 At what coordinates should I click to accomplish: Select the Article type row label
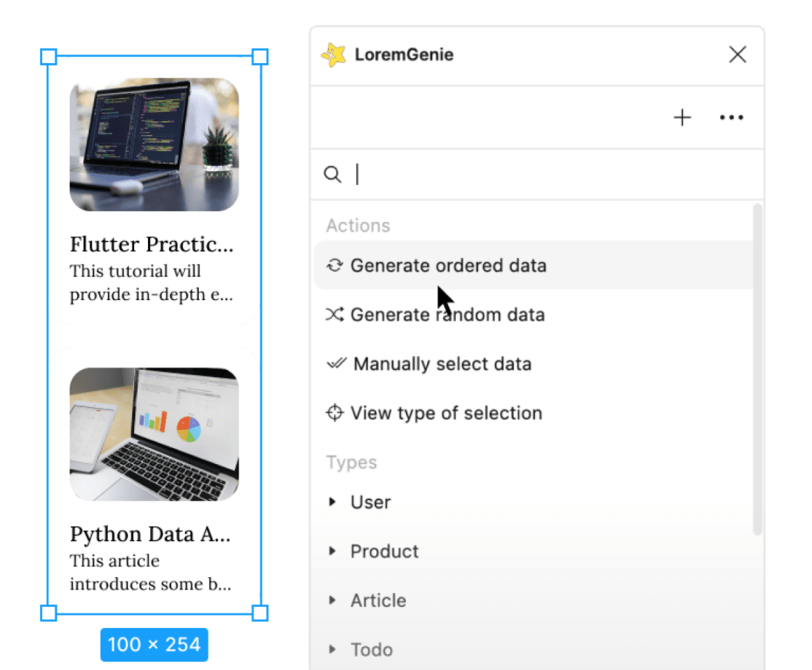point(378,600)
